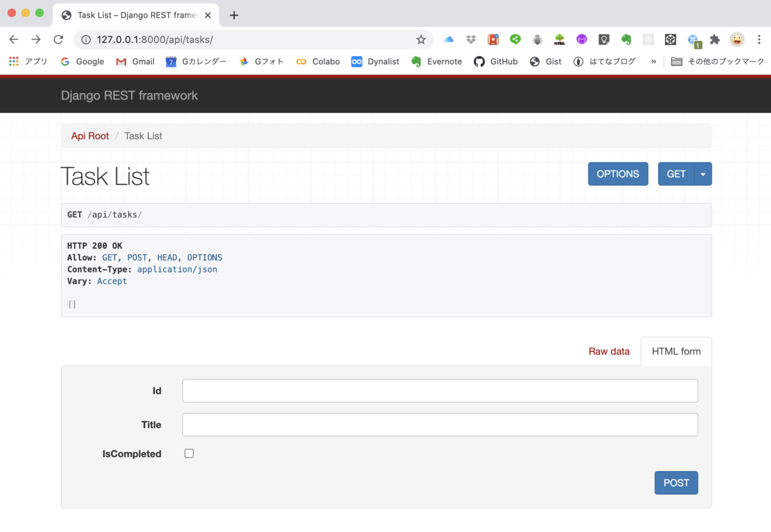Viewport: 771px width, 532px height.
Task: Open the blue cloud extension
Action: 449,39
